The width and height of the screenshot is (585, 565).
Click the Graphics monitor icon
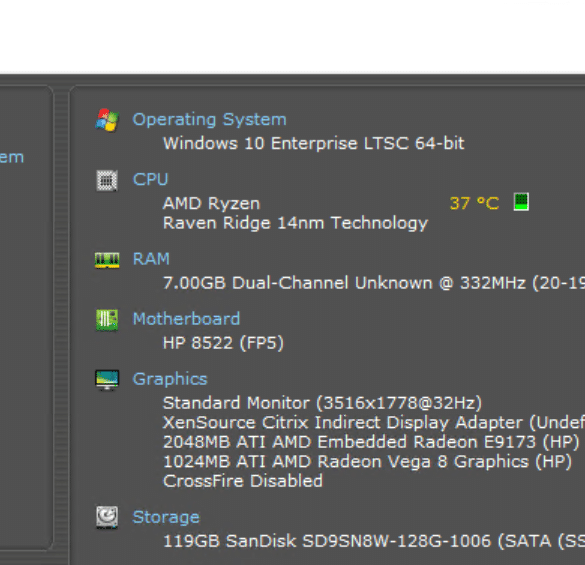tap(107, 380)
